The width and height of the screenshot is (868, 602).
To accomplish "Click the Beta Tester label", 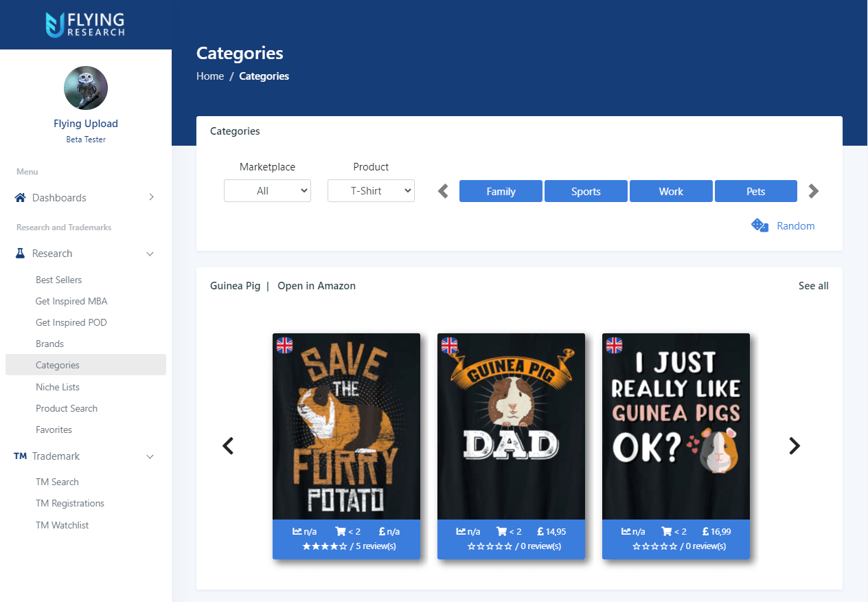I will pos(86,140).
